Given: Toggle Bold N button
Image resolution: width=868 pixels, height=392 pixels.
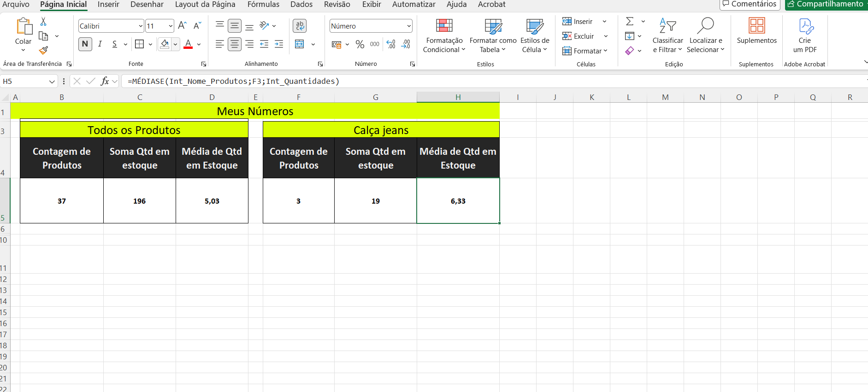Looking at the screenshot, I should coord(85,44).
